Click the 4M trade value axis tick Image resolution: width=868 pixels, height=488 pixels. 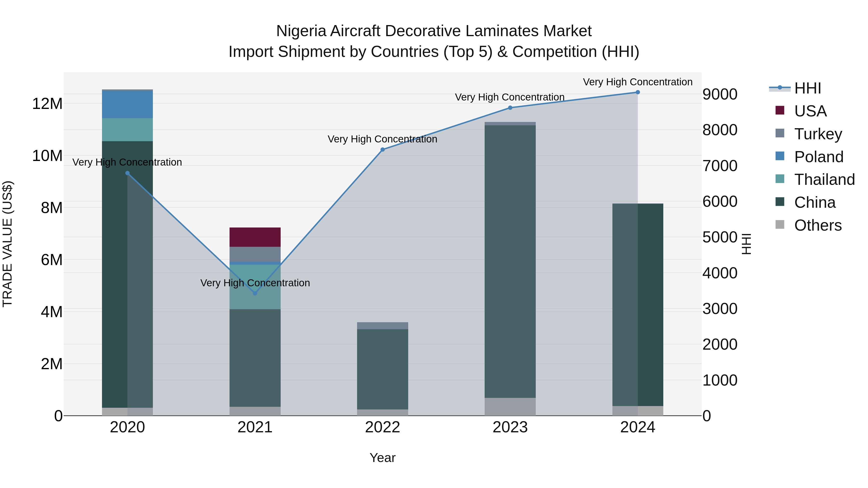[52, 312]
